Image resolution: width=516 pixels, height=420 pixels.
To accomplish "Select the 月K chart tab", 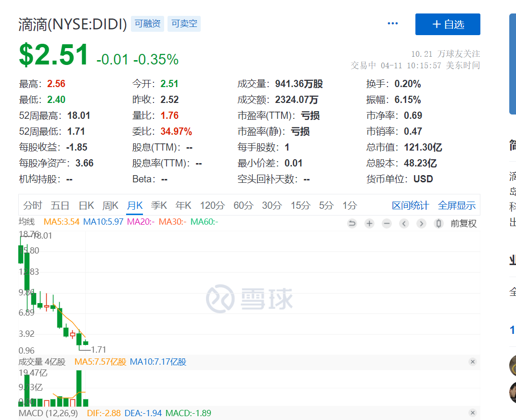I will [x=135, y=205].
